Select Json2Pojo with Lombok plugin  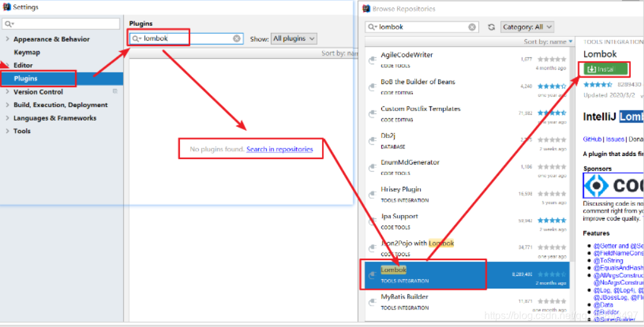(x=467, y=248)
